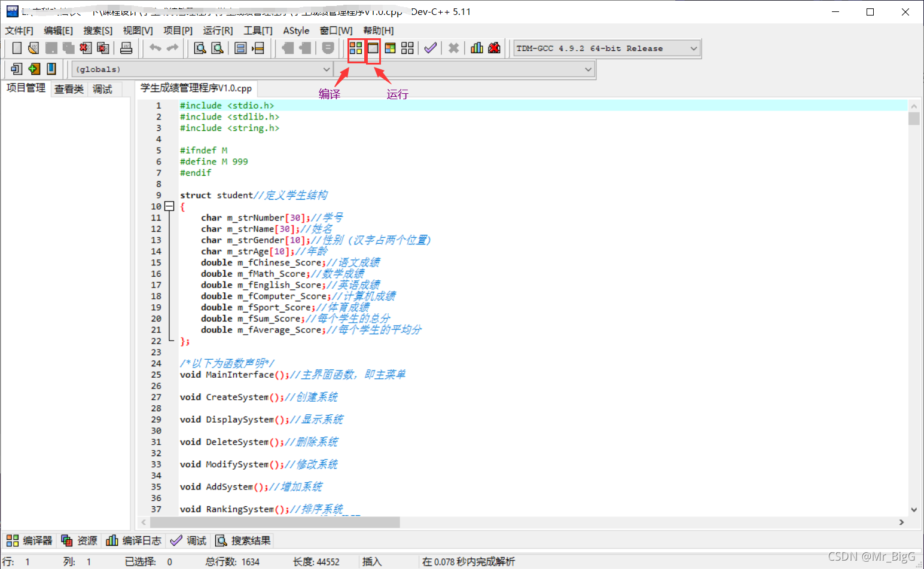Click the horizontal scrollbar thumb below code
This screenshot has height=569, width=924.
[275, 522]
